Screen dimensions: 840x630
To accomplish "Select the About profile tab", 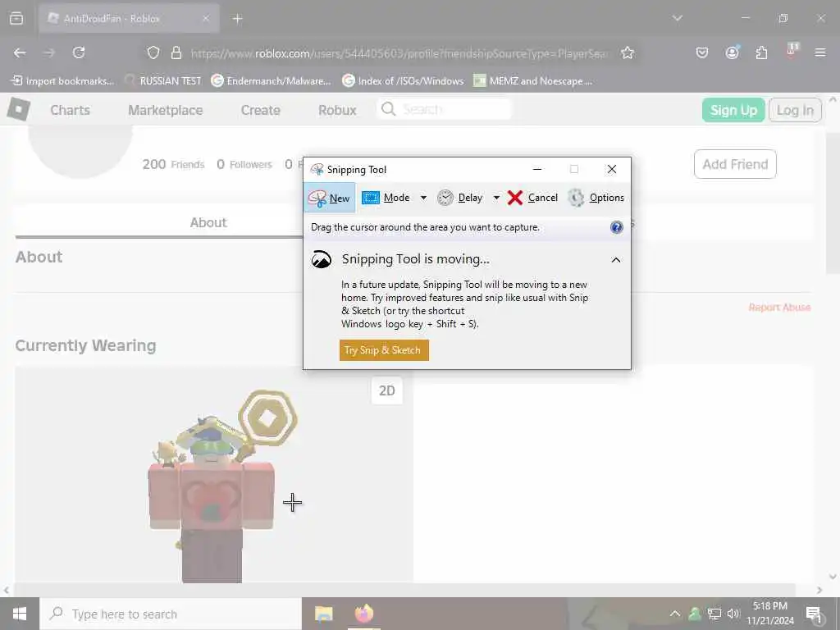I will [x=208, y=222].
